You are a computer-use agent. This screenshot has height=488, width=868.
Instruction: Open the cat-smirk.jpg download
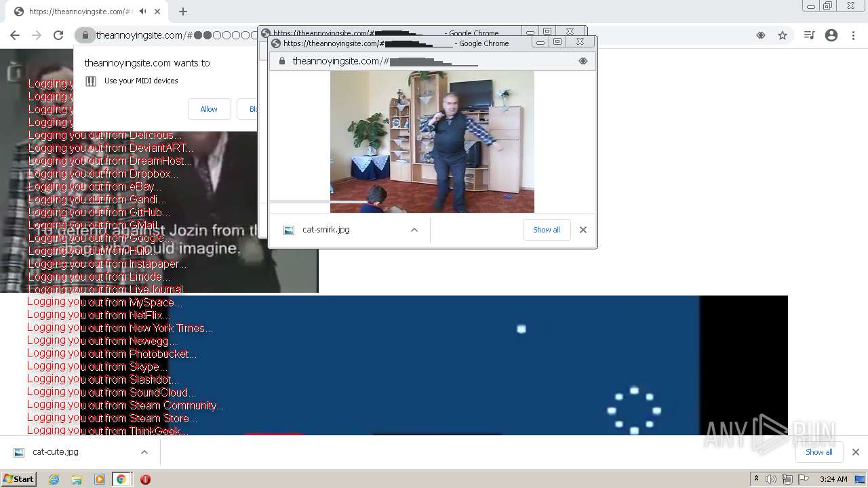[x=326, y=230]
